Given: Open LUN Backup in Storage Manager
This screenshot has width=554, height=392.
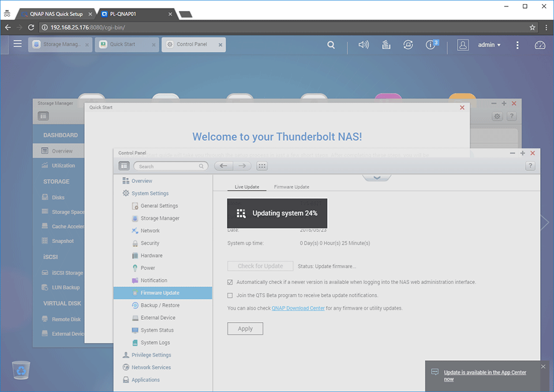Looking at the screenshot, I should [65, 288].
